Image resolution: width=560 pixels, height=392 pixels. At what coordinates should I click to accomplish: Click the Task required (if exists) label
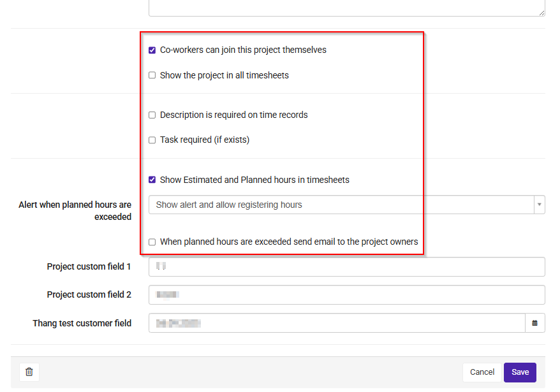coord(205,140)
